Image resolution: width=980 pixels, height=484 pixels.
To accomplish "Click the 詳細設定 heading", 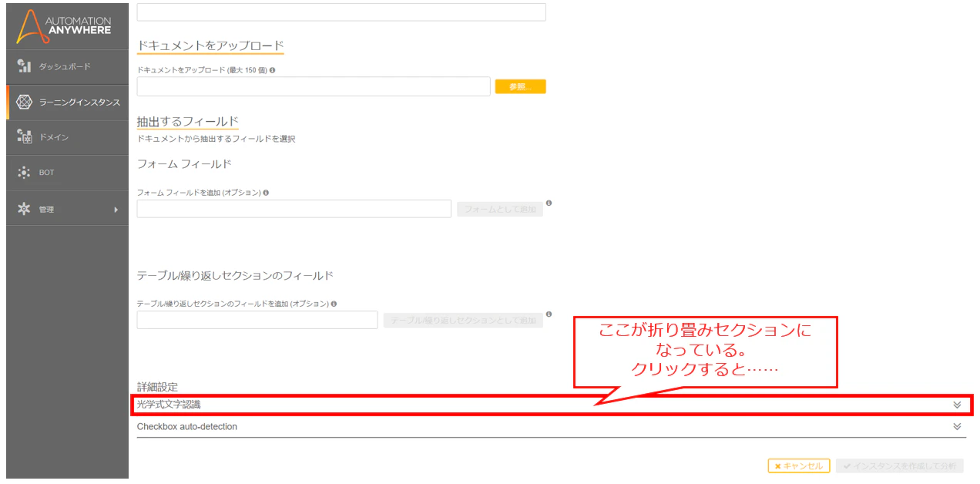I will [x=157, y=386].
